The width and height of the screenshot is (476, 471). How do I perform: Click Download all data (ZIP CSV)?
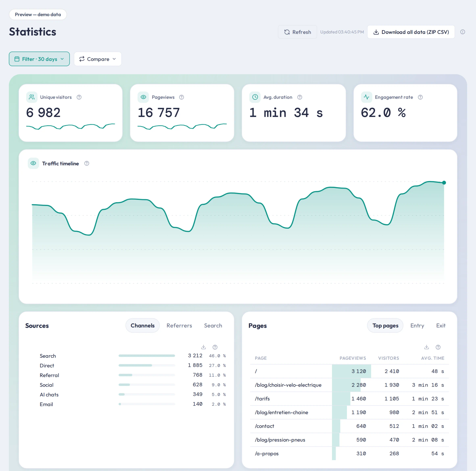point(411,32)
